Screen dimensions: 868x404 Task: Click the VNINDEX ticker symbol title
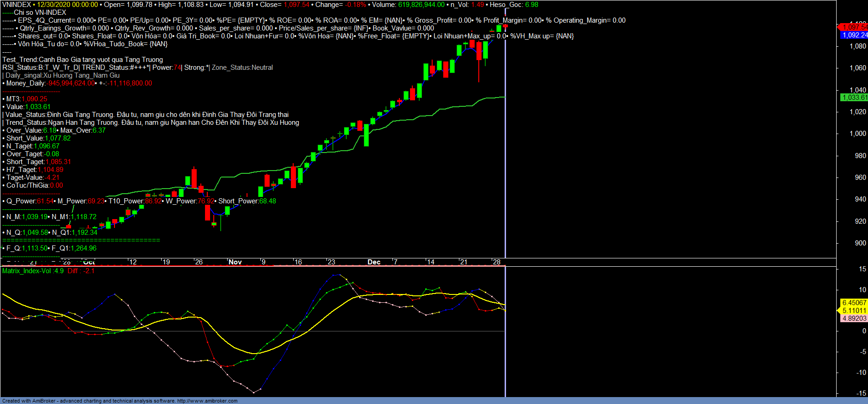pyautogui.click(x=17, y=5)
